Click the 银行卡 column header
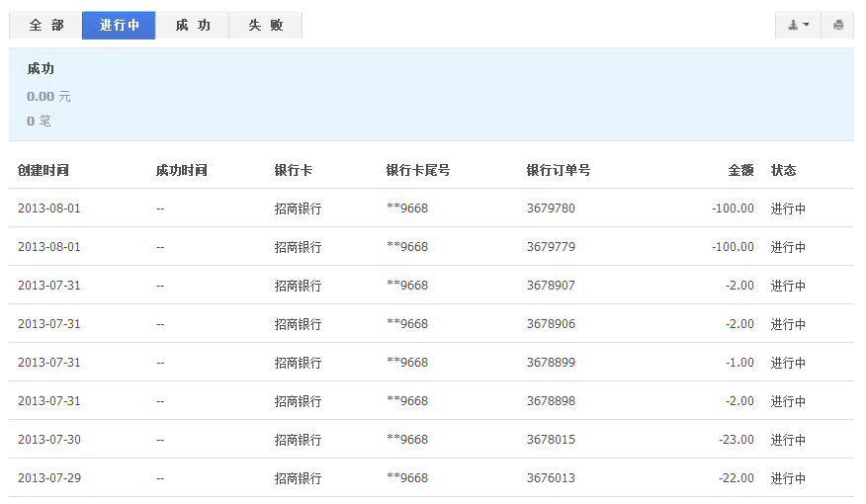The image size is (866, 504). (294, 170)
